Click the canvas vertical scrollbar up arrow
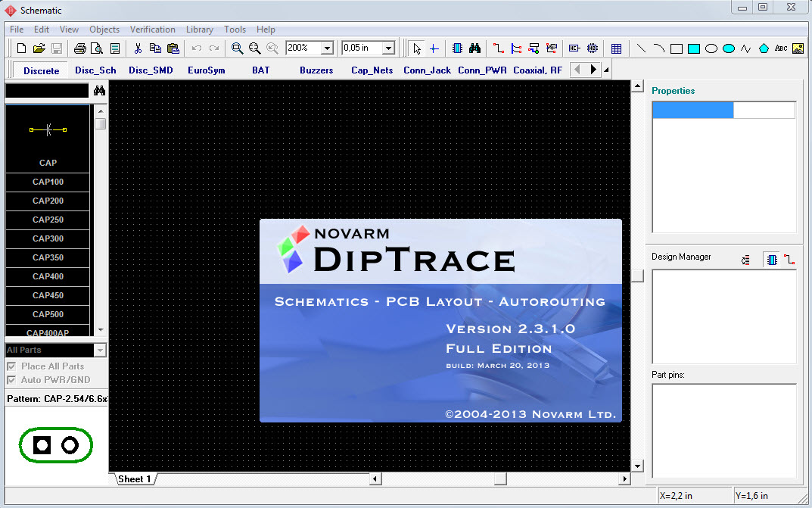This screenshot has width=812, height=508. pos(637,86)
